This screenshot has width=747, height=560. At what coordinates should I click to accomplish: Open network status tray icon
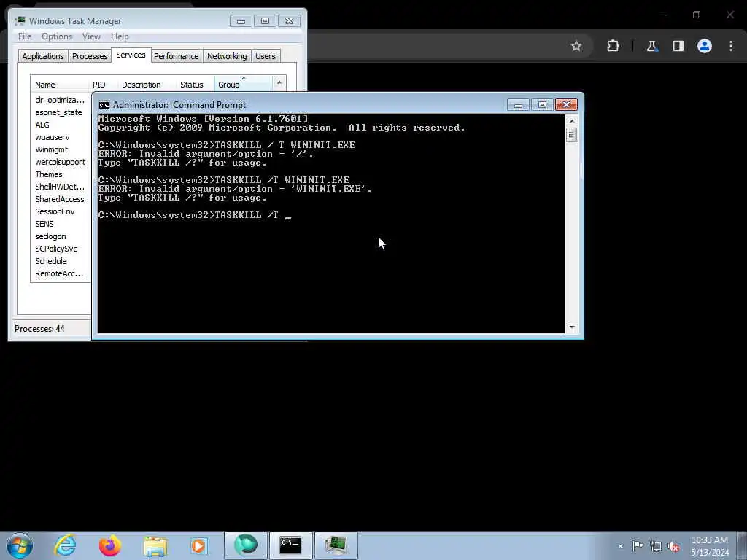656,546
